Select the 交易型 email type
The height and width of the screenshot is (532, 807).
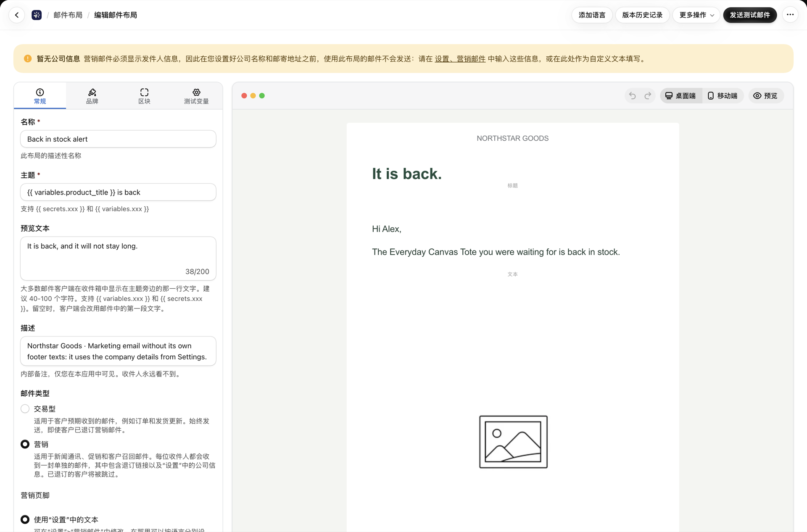pos(25,409)
